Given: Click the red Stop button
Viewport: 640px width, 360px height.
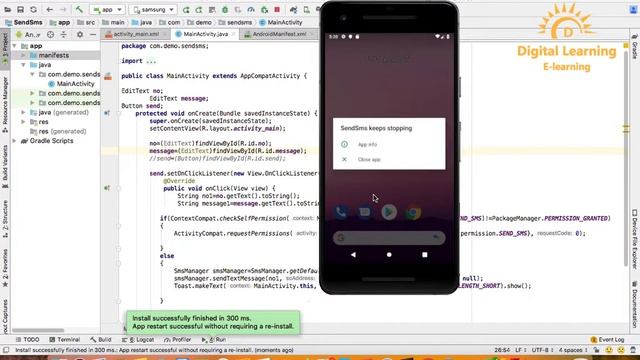Looking at the screenshot, I should coord(277,9).
